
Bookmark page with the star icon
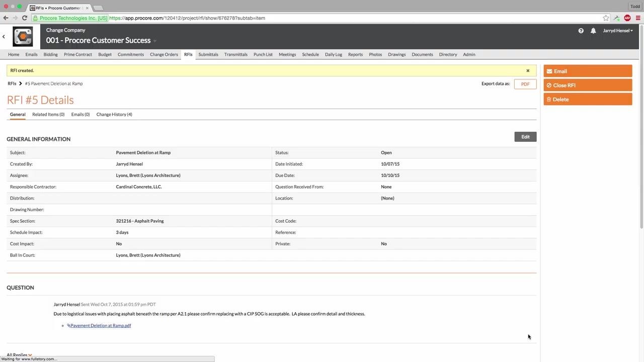(606, 18)
